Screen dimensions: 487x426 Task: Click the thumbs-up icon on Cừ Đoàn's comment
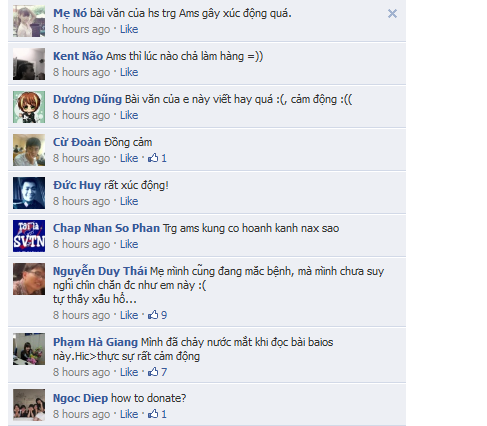pyautogui.click(x=153, y=158)
